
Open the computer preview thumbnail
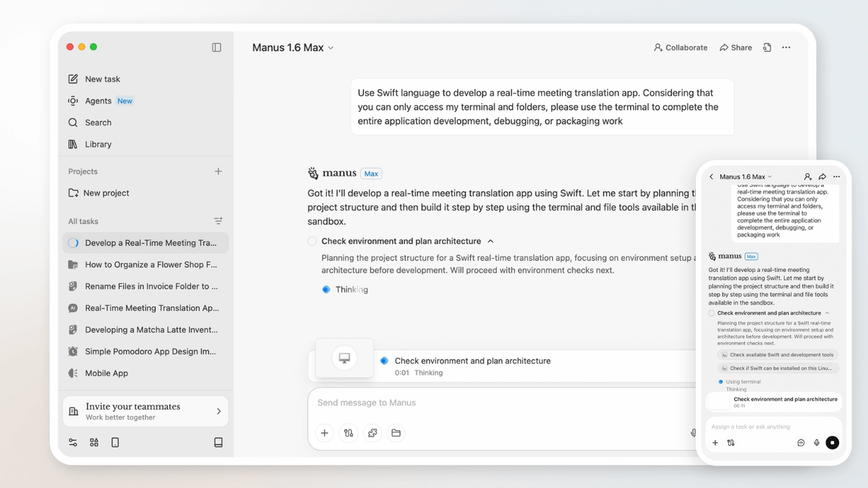[344, 358]
